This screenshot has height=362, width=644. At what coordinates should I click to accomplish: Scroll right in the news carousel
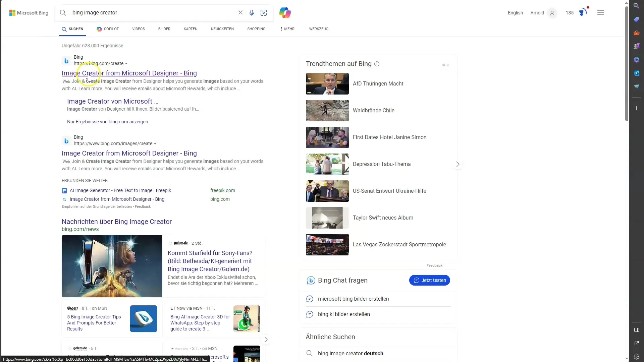point(266,340)
